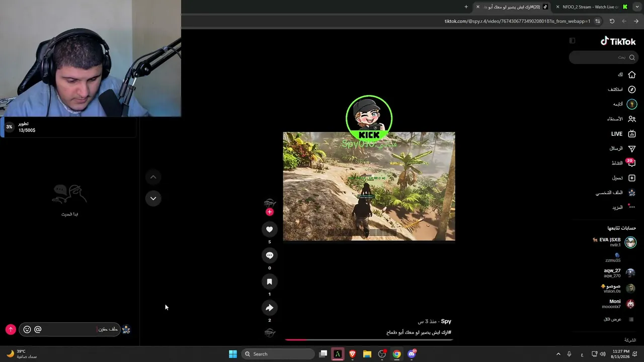644x362 pixels.
Task: Open Task View on the taskbar
Action: point(324,354)
